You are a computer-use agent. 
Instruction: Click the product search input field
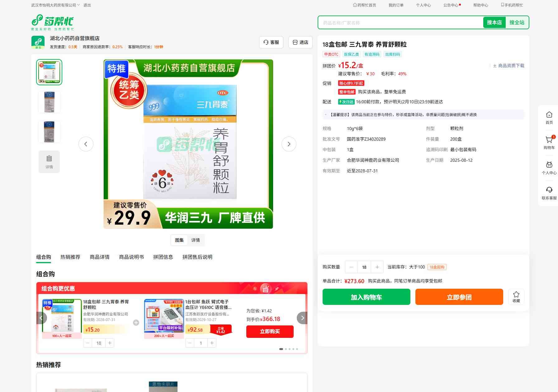tap(400, 23)
